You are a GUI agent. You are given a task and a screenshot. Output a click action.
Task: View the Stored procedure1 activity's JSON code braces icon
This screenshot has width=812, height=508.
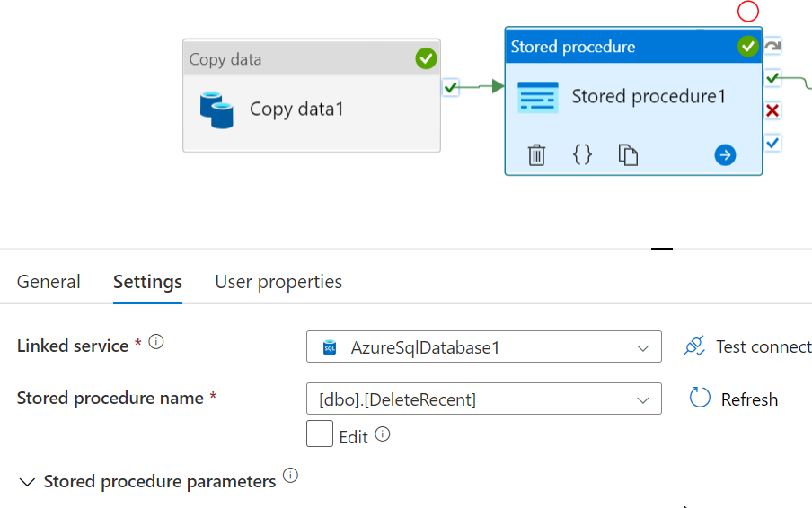[x=582, y=154]
